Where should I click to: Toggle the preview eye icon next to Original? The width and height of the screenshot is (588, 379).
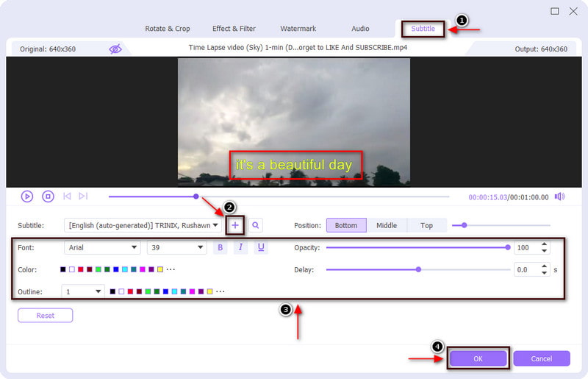(115, 49)
